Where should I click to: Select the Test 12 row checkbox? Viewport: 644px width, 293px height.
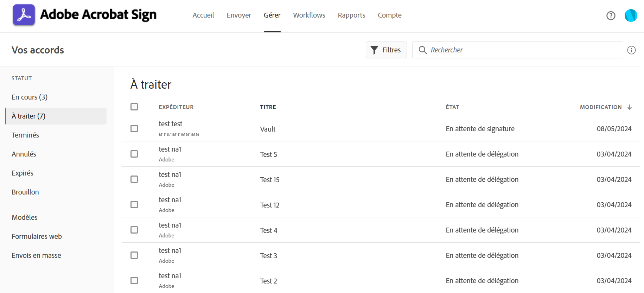click(x=134, y=205)
